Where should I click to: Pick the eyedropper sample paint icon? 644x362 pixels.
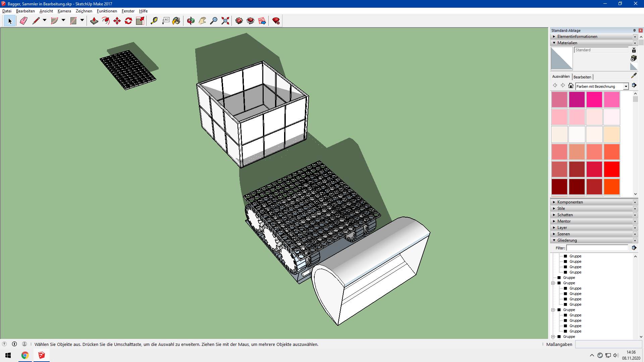pos(634,76)
